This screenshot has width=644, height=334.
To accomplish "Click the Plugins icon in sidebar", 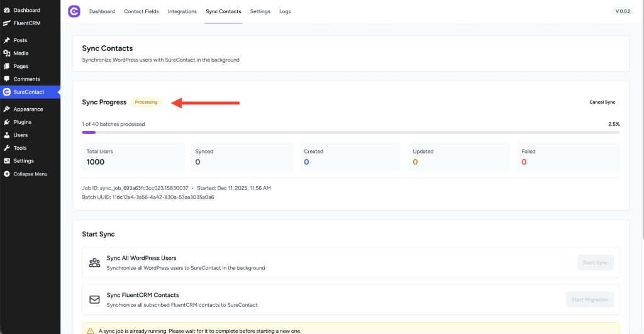I will [x=7, y=122].
